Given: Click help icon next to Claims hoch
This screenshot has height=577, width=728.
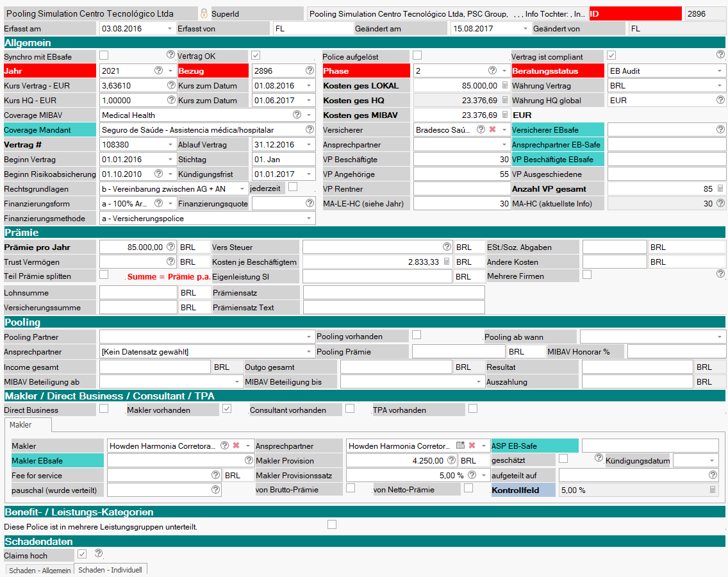Looking at the screenshot, I should tap(99, 553).
